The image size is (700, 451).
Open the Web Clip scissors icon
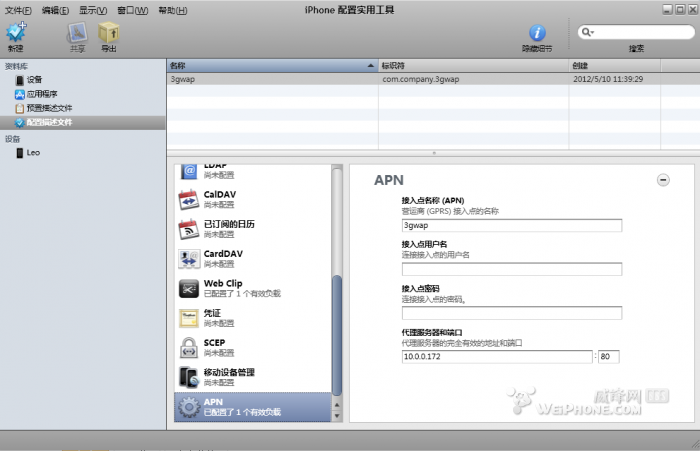point(189,288)
